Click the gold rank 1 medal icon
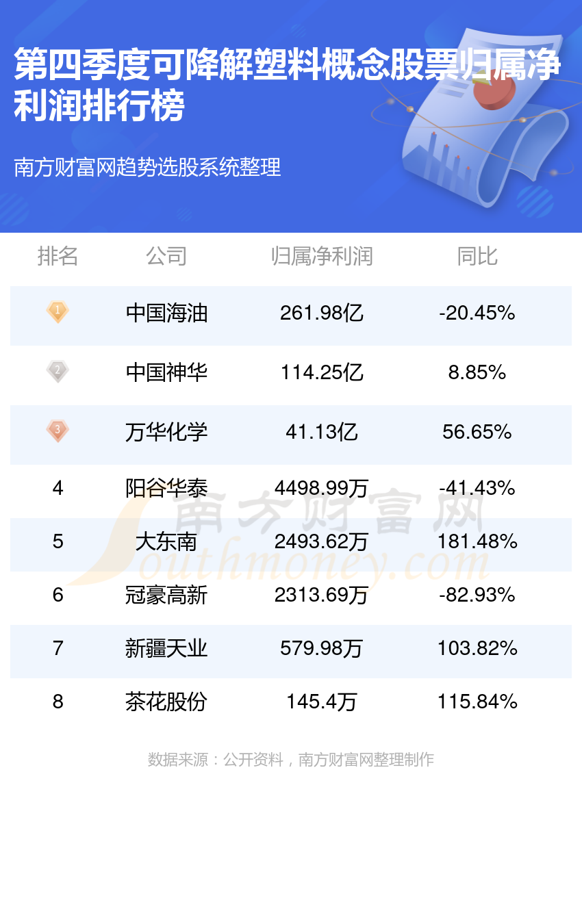Viewport: 582px width, 924px height. (x=58, y=312)
